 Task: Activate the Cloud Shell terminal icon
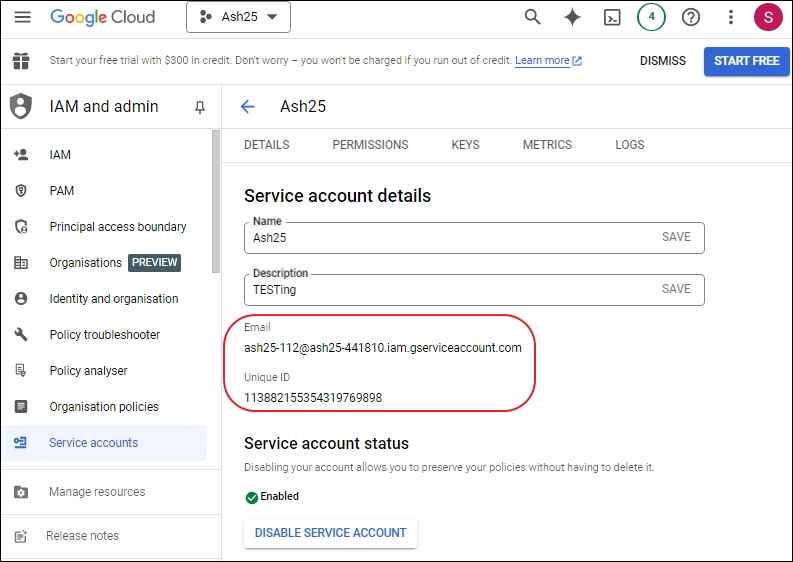[x=612, y=18]
